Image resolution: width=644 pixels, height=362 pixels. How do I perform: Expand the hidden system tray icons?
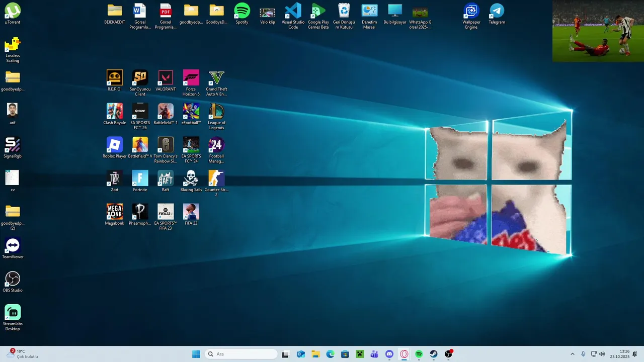[x=572, y=354]
